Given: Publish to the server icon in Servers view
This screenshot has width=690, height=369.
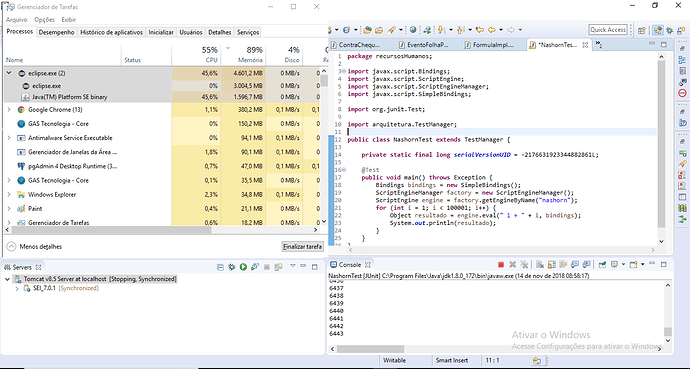Looking at the screenshot, I should point(278,267).
